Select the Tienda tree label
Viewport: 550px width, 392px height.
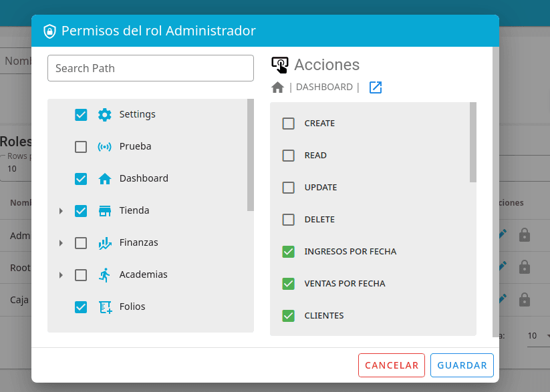point(134,210)
